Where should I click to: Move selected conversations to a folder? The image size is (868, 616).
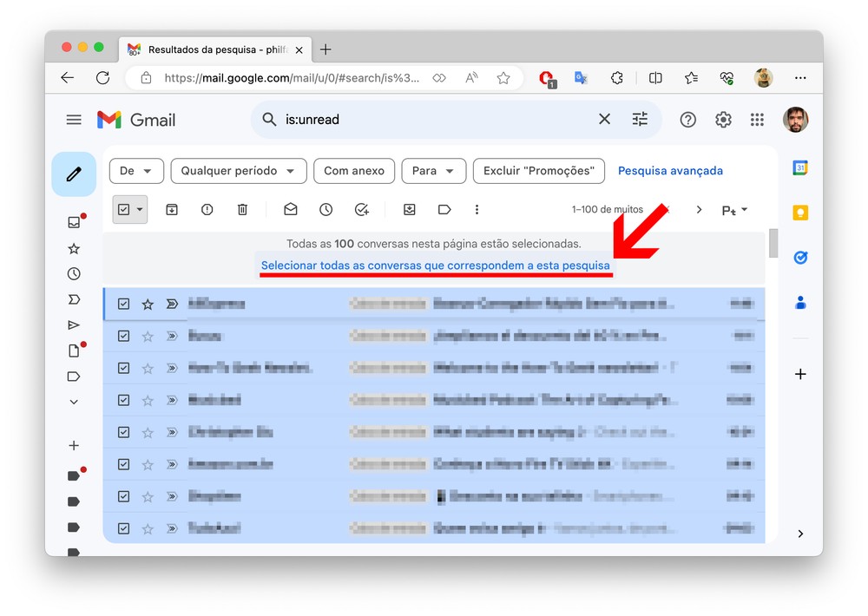[409, 209]
